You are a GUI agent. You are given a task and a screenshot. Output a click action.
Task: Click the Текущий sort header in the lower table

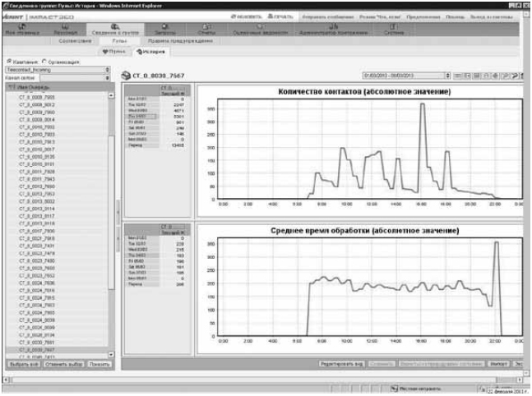(x=173, y=233)
